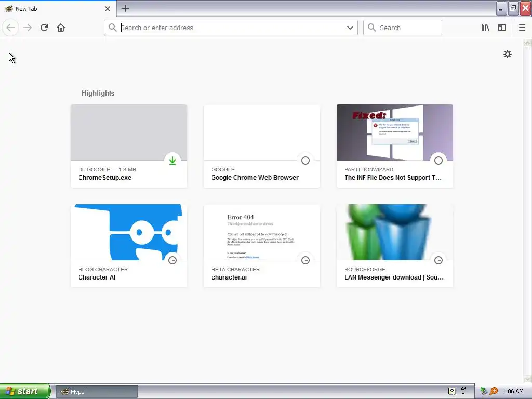Open the Windows start menu
This screenshot has width=532, height=399.
24,391
